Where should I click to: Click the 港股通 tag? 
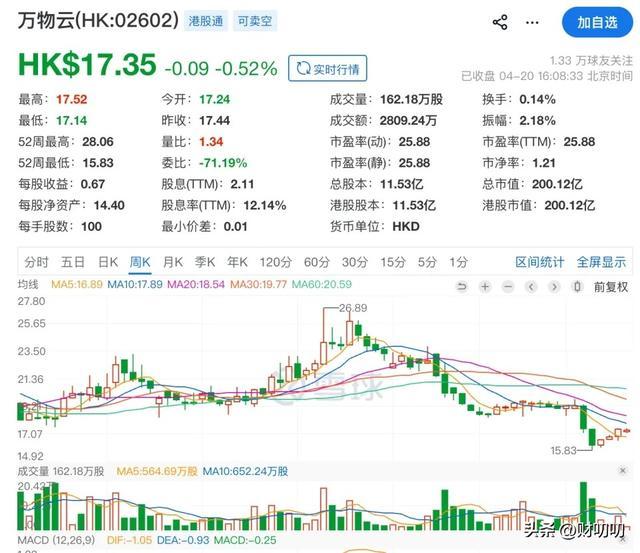coord(206,21)
